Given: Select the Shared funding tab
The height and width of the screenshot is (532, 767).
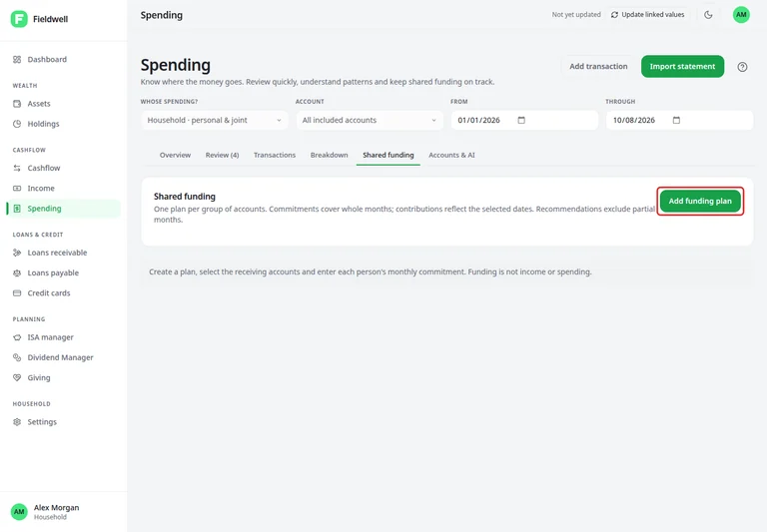Looking at the screenshot, I should click(x=388, y=155).
